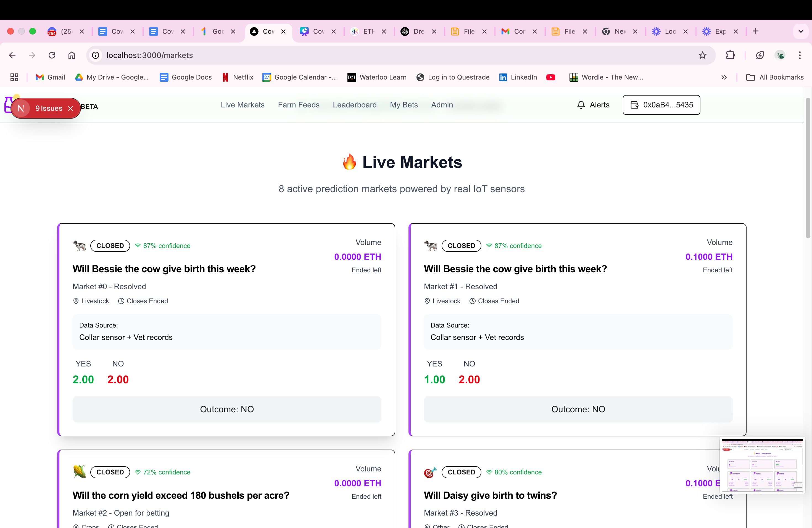
Task: Click the CLOSED badge on corn yield card
Action: (110, 472)
